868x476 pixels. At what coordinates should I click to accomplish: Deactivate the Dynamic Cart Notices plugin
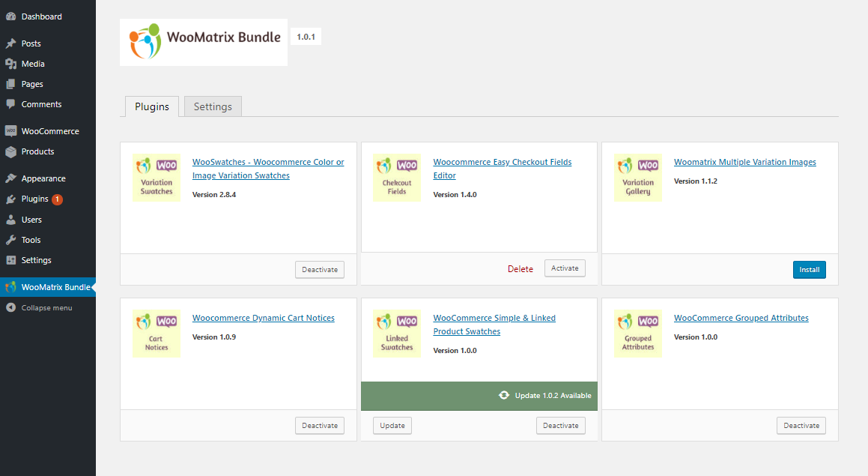[319, 426]
